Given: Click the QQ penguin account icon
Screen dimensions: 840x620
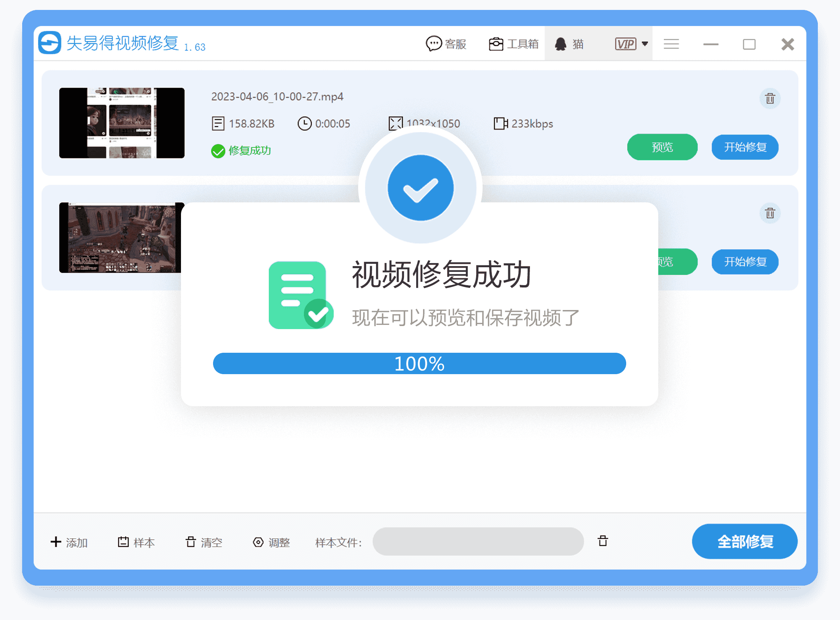Looking at the screenshot, I should (561, 44).
